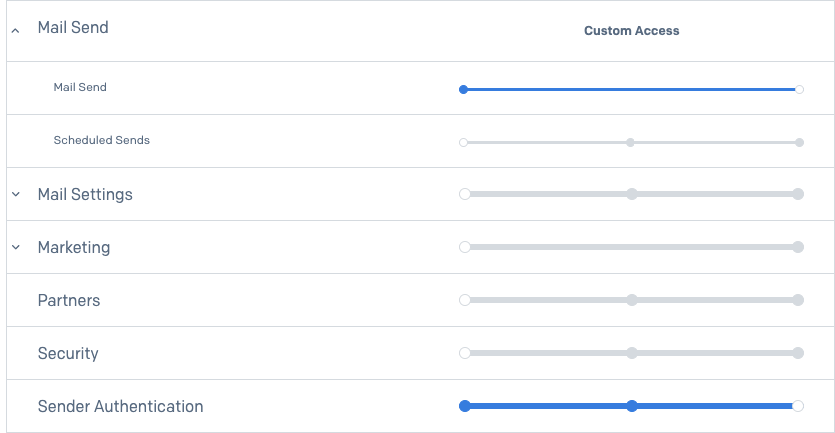Set Partners slider to middle position
The width and height of the screenshot is (835, 433).
pos(631,300)
